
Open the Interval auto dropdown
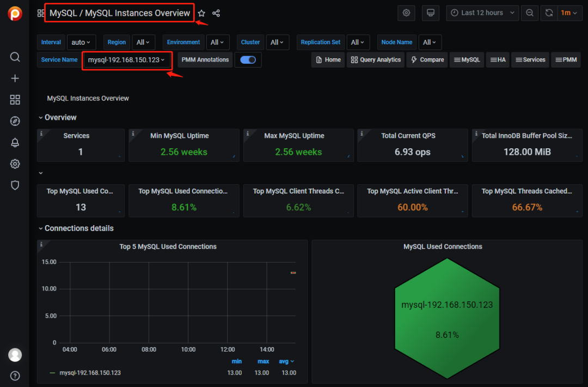click(81, 43)
